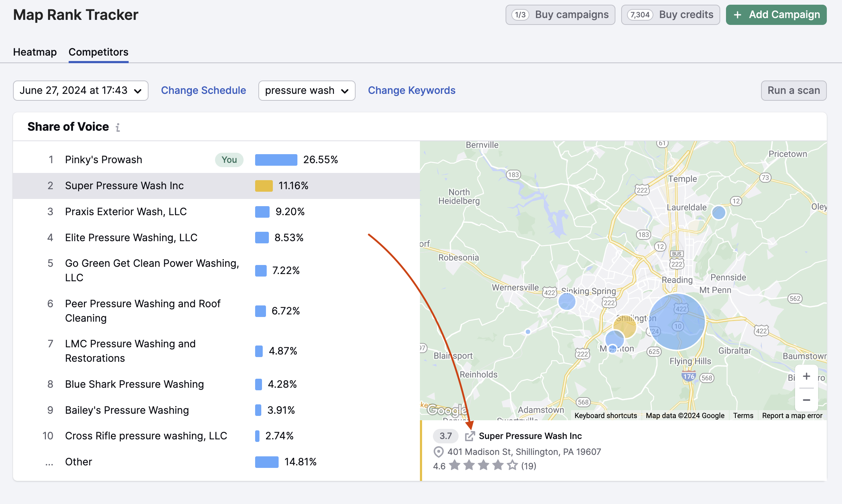
Task: Click the 7,304 credits counter badge
Action: tap(640, 15)
